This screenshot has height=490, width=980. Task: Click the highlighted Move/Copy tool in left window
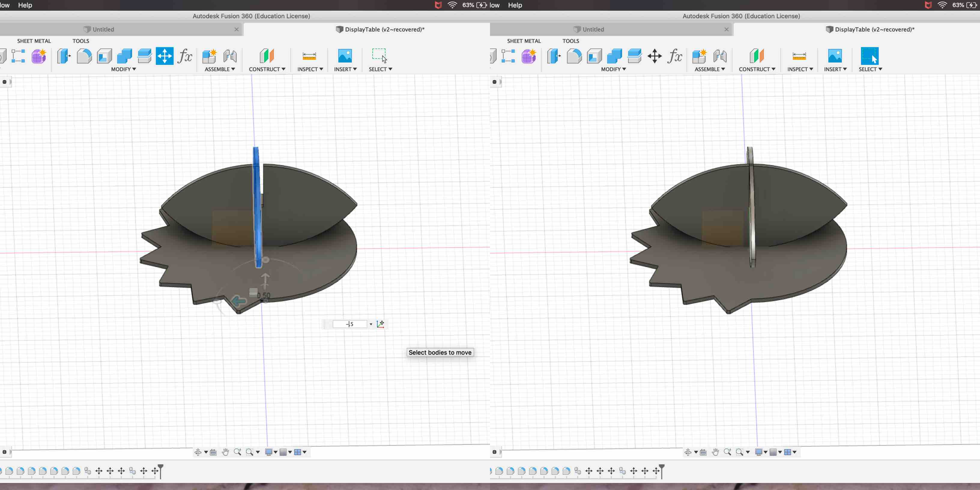point(164,56)
